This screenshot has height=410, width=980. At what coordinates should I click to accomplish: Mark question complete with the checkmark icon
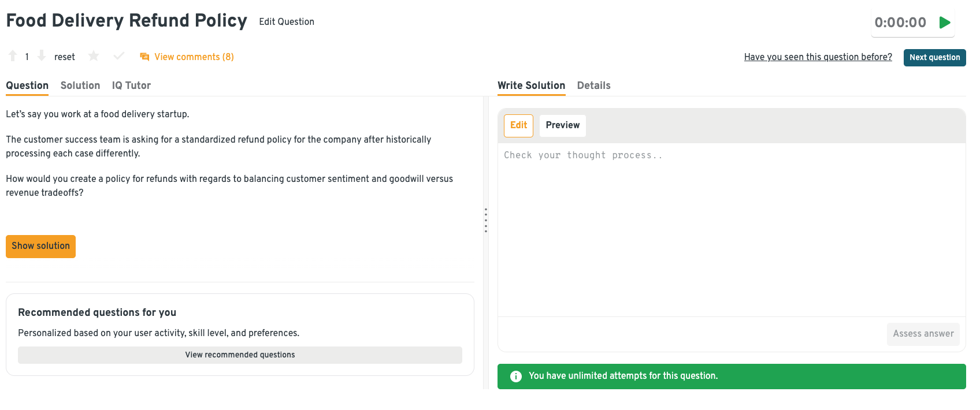coord(119,56)
